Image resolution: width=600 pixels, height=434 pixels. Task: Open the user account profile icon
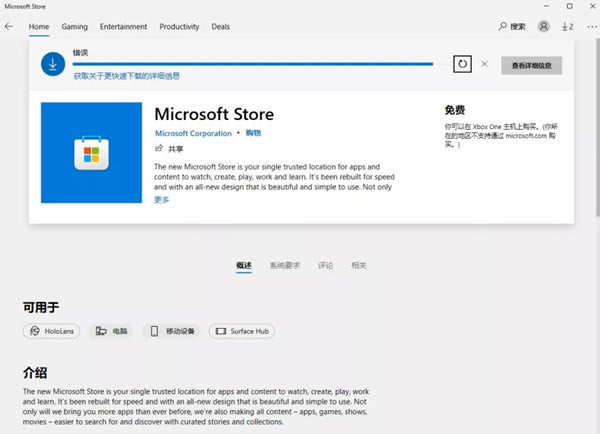543,26
